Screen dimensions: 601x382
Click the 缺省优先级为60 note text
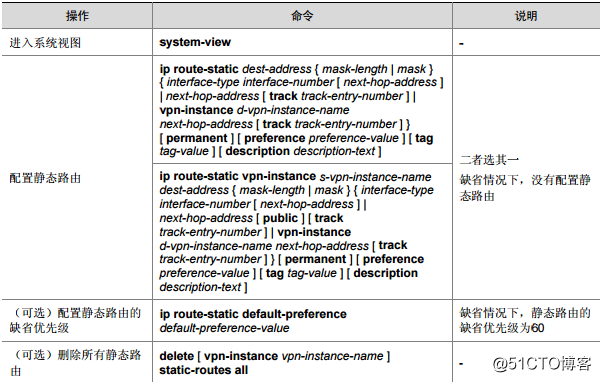(502, 328)
